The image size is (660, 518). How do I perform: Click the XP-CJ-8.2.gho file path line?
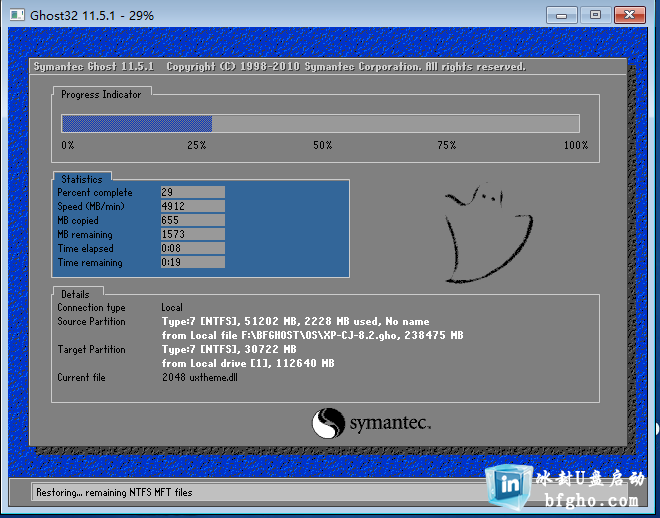312,335
